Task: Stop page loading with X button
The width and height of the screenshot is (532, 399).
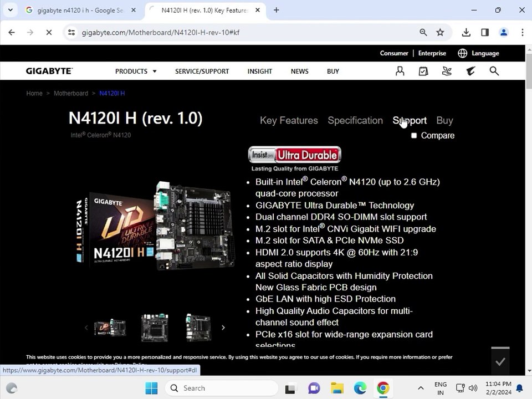Action: point(49,32)
